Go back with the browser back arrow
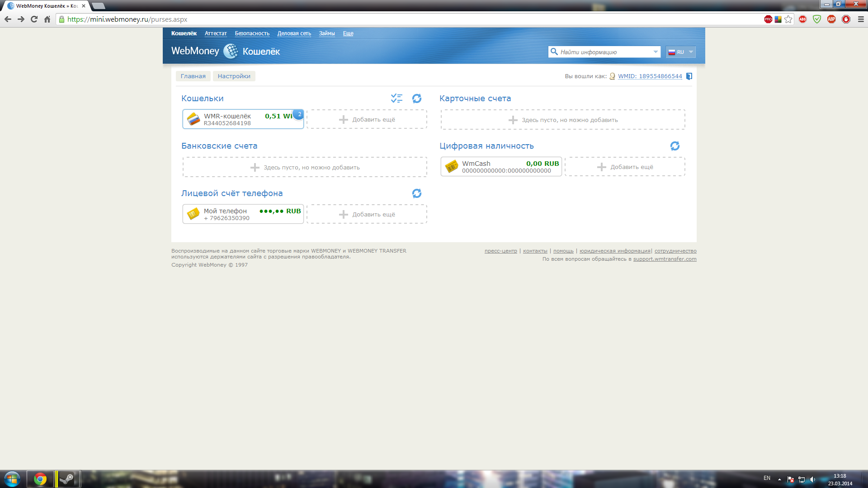The image size is (868, 488). tap(8, 19)
